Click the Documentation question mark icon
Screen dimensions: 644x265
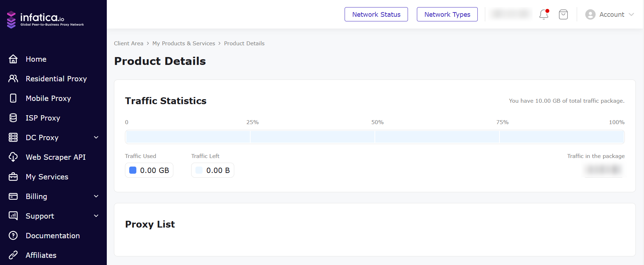click(x=13, y=235)
